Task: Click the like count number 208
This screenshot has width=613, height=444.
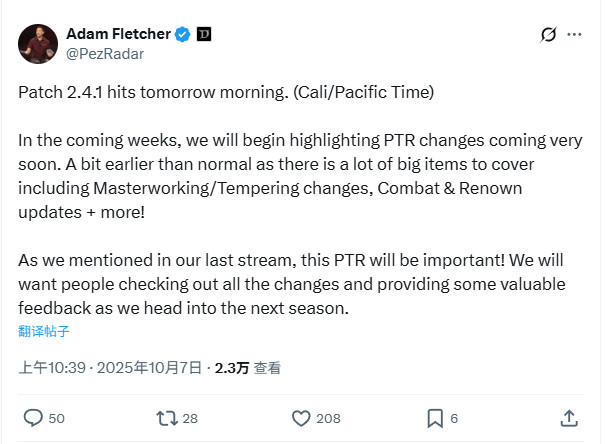Action: point(328,418)
